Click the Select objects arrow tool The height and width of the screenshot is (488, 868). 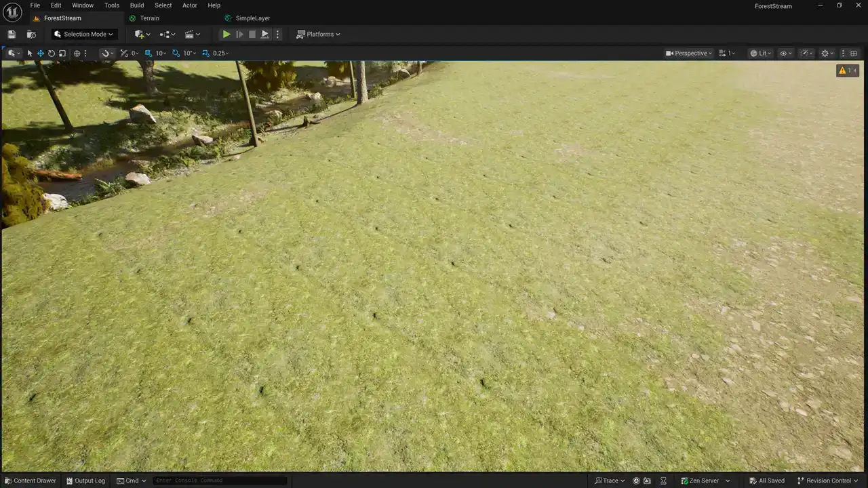(x=30, y=54)
